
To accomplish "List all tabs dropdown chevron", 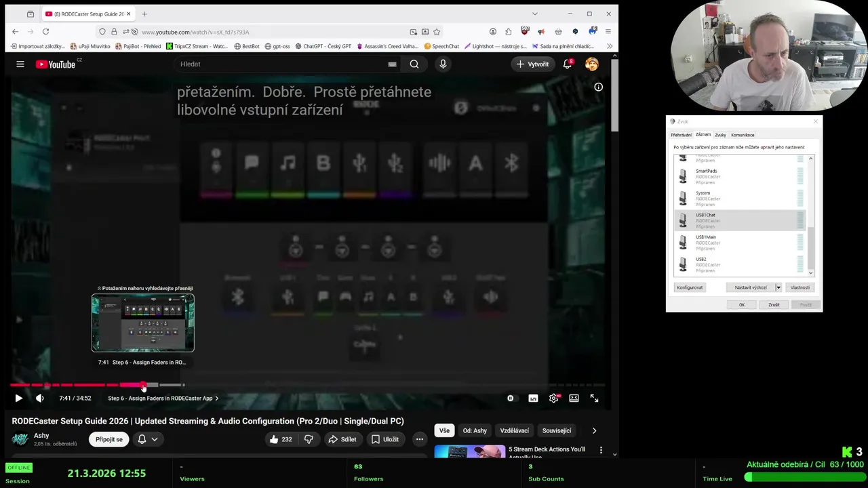I will [x=534, y=14].
